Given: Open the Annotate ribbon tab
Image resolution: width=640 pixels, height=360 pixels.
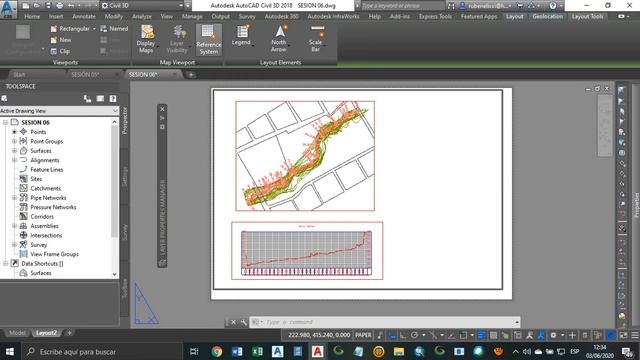Looking at the screenshot, I should tap(84, 16).
